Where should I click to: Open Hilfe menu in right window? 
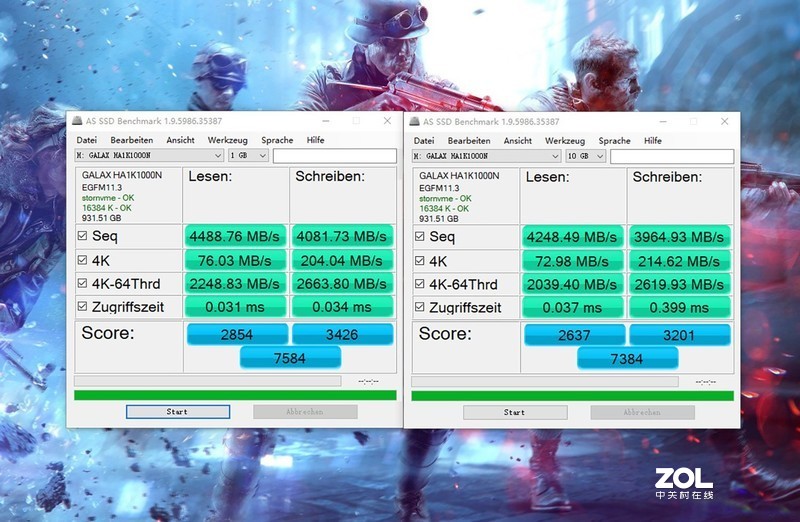pyautogui.click(x=653, y=140)
